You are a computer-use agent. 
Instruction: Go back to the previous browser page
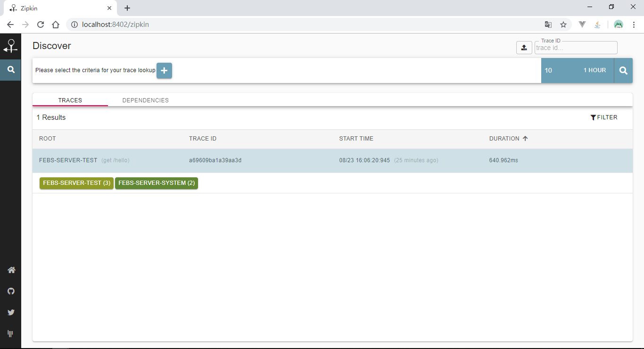[10, 25]
